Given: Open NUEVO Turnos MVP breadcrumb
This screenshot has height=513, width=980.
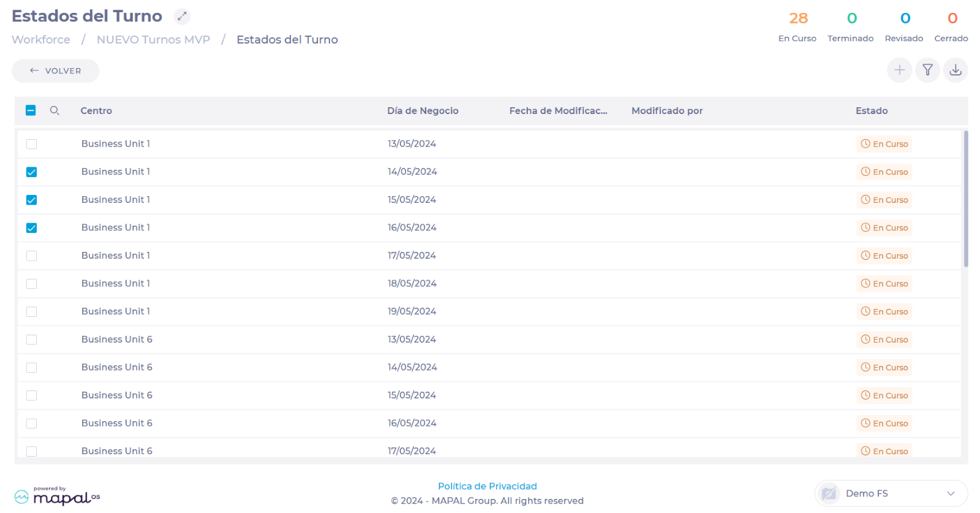Looking at the screenshot, I should pos(153,40).
